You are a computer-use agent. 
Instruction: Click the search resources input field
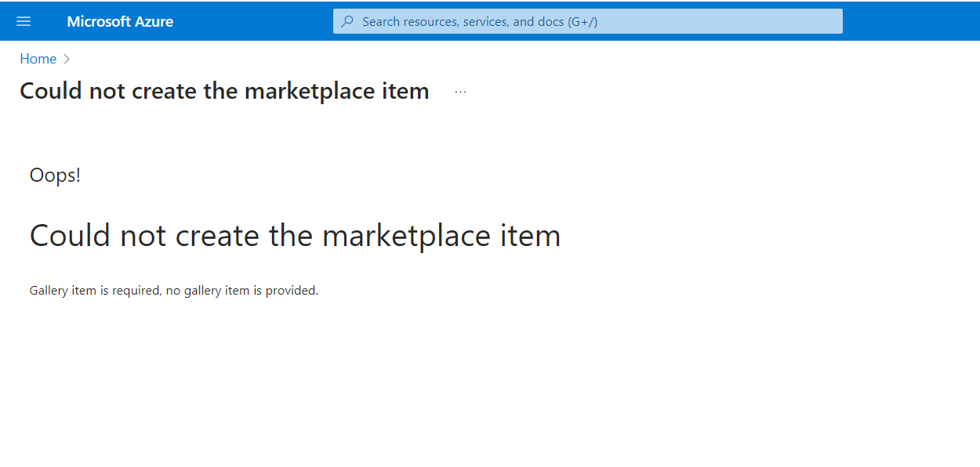[588, 21]
